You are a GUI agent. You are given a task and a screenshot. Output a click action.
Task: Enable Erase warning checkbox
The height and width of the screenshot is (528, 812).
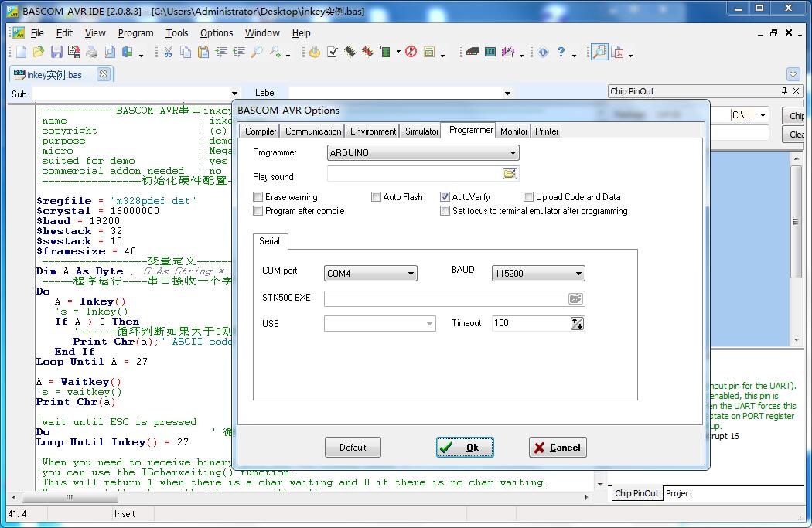258,196
